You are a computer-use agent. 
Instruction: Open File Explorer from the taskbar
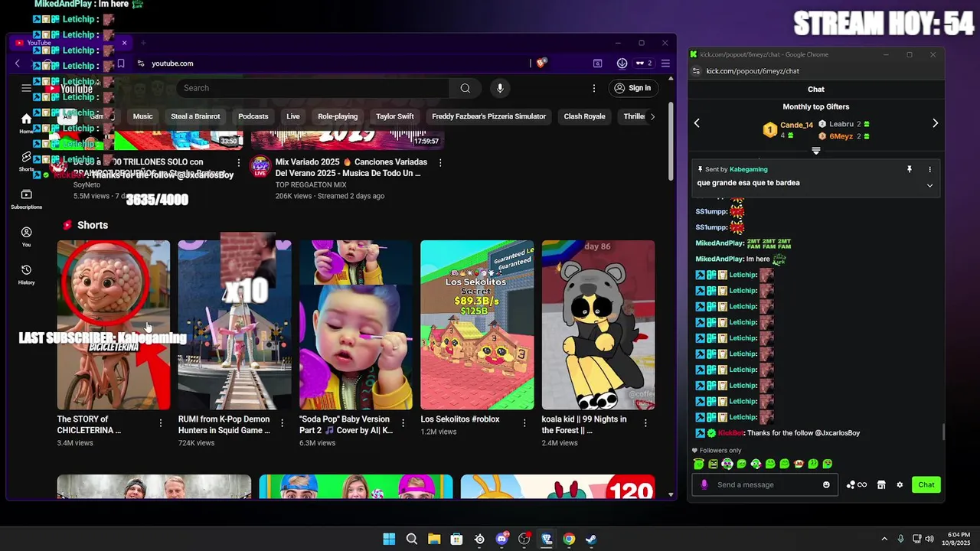[x=434, y=539]
